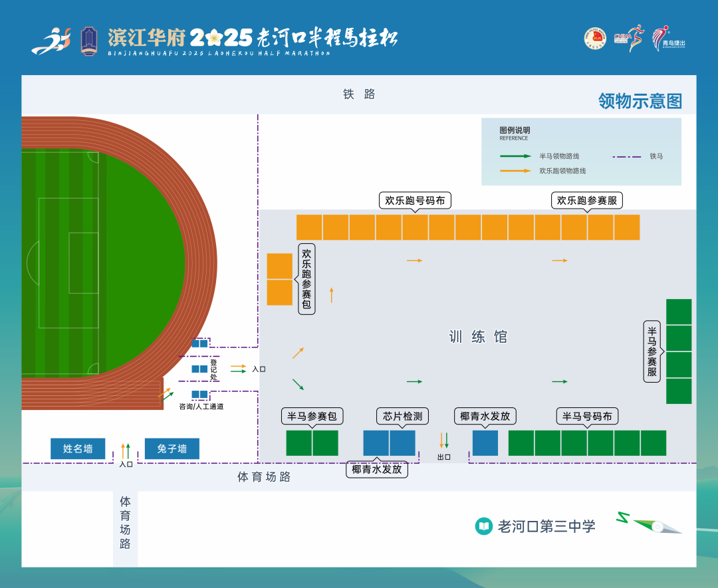718x588 pixels.
Task: Click the green 半马领物路线 legend arrow
Action: [x=515, y=156]
